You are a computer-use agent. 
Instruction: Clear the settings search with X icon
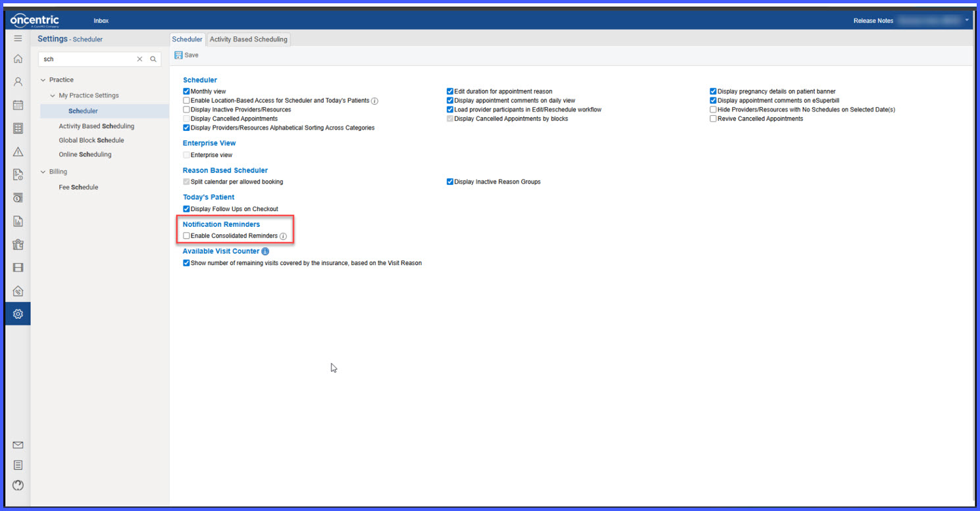click(140, 59)
